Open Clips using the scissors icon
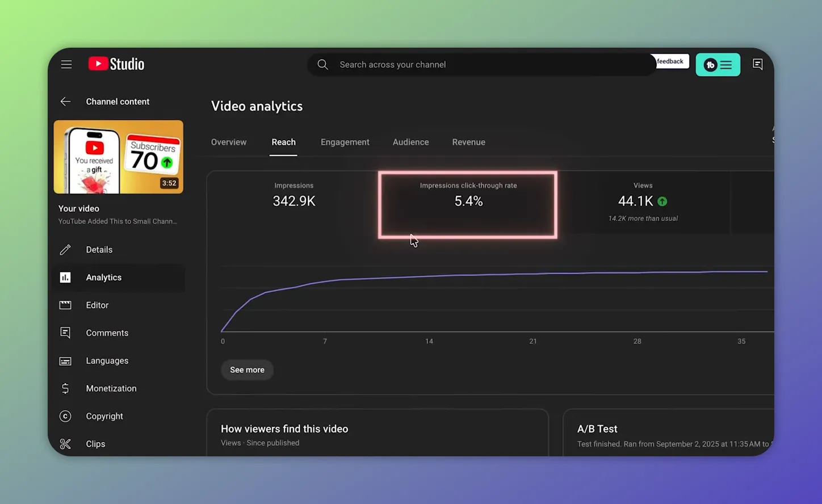The image size is (822, 504). pyautogui.click(x=65, y=443)
